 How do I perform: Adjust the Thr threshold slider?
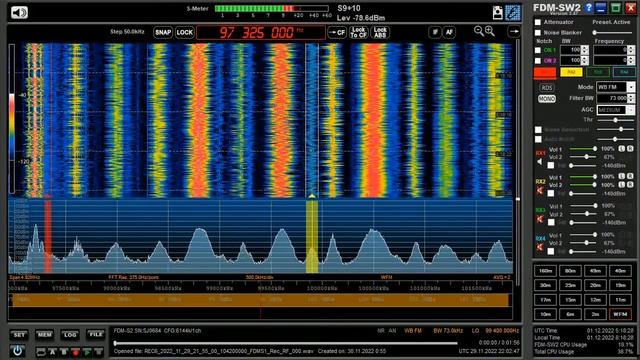point(616,120)
